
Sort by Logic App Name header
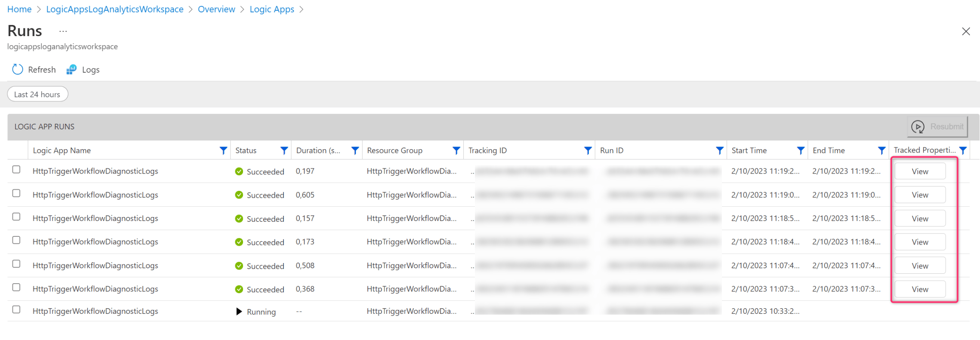(62, 150)
